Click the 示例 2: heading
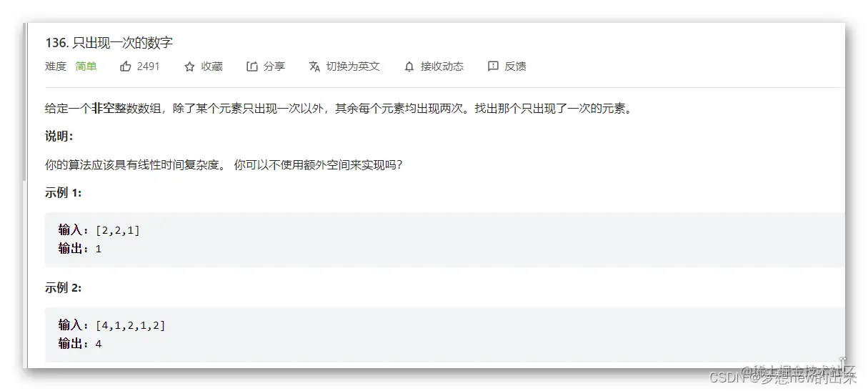The height and width of the screenshot is (391, 868). [63, 288]
